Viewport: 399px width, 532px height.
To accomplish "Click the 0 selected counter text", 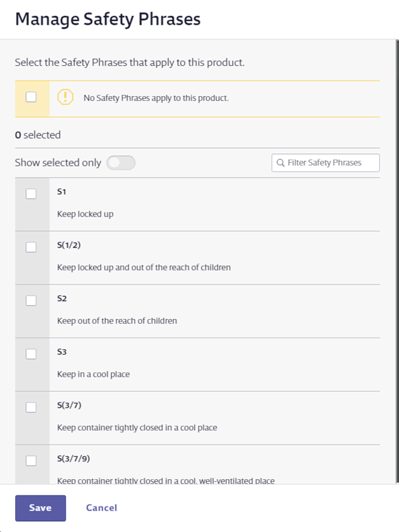I will click(x=38, y=135).
